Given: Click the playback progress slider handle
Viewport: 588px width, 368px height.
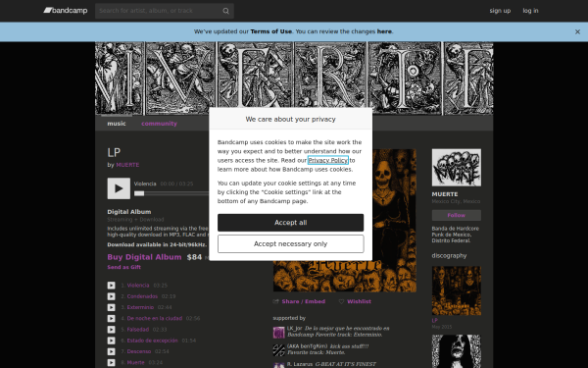Looking at the screenshot, I should click(x=139, y=193).
